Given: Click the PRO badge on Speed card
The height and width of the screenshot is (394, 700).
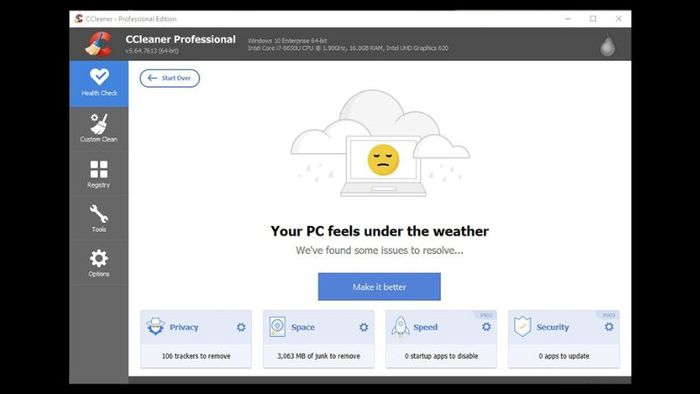Looking at the screenshot, I should point(486,315).
